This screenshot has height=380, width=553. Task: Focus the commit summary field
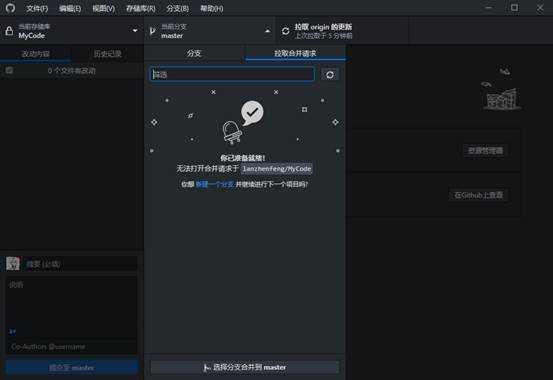[x=81, y=264]
